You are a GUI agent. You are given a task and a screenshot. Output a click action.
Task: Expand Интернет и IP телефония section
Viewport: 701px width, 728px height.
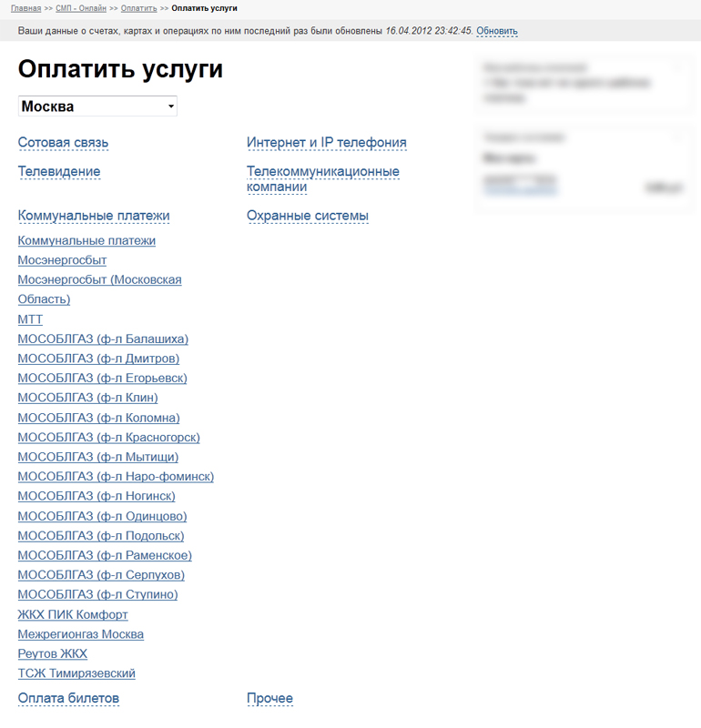pyautogui.click(x=327, y=143)
